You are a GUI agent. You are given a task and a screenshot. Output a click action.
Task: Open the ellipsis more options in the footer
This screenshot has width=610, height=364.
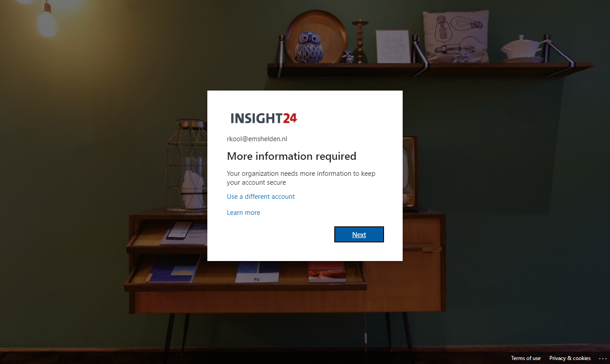click(x=602, y=358)
